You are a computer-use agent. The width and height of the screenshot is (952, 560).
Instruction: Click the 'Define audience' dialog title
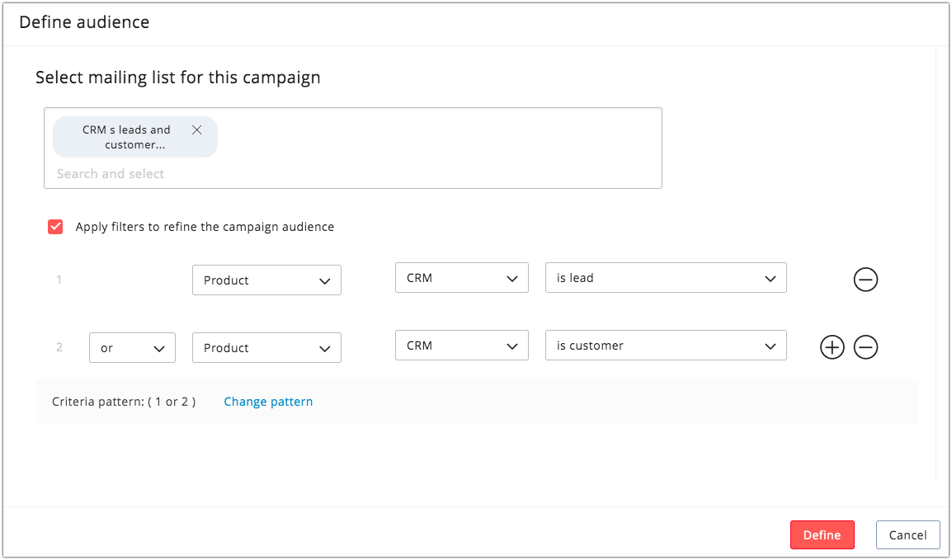[84, 22]
